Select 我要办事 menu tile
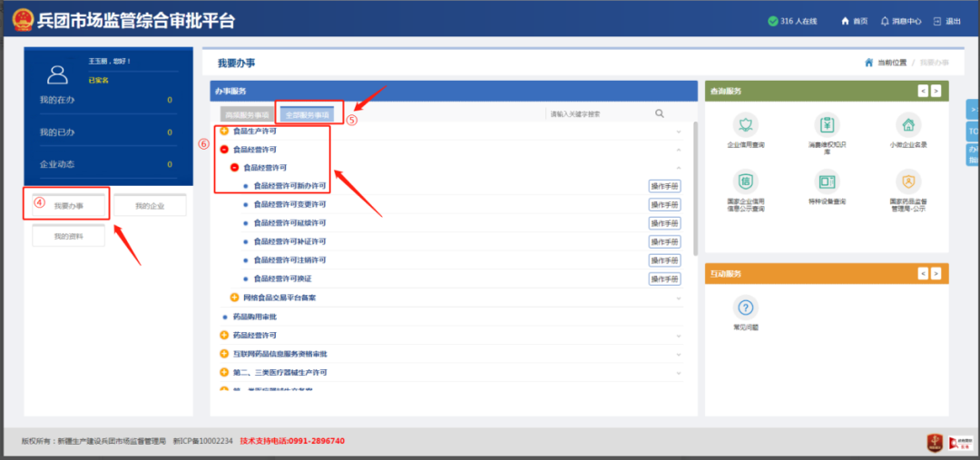Image resolution: width=980 pixels, height=460 pixels. click(x=68, y=205)
